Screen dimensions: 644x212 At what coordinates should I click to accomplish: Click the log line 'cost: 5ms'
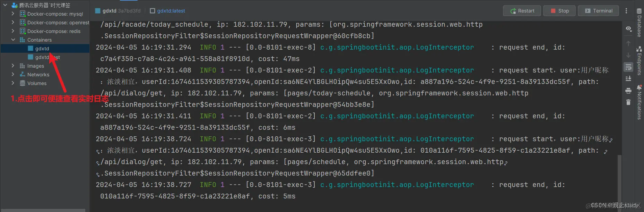[277, 196]
